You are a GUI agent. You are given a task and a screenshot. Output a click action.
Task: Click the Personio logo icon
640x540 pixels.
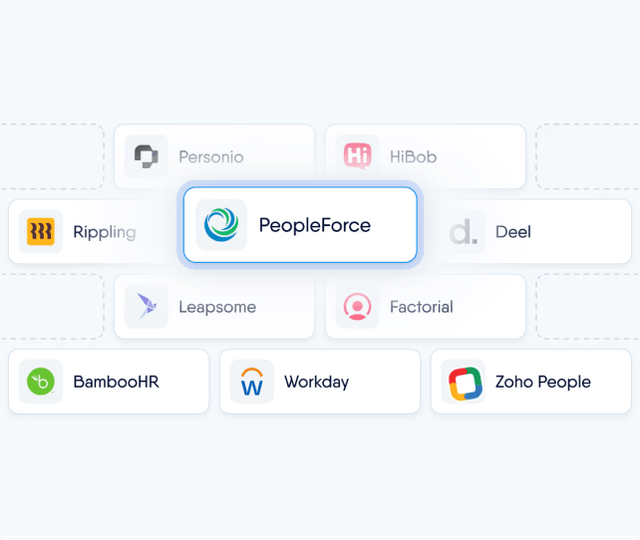[x=146, y=156]
